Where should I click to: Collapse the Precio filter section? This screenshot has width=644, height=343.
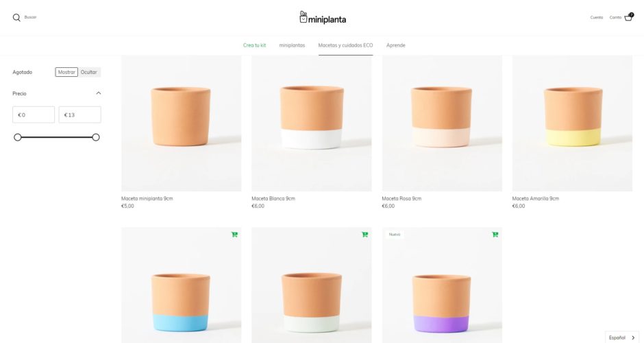point(98,93)
